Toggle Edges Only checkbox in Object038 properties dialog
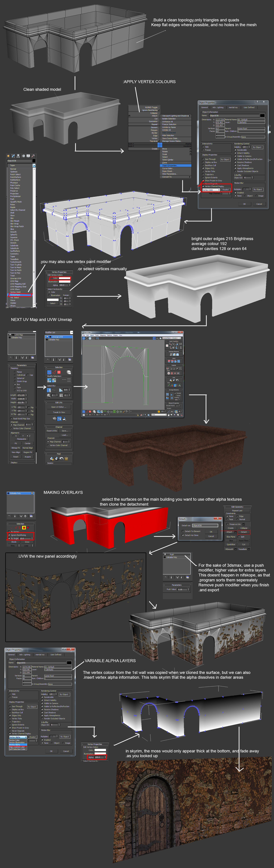The height and width of the screenshot is (868, 274). pyautogui.click(x=203, y=168)
